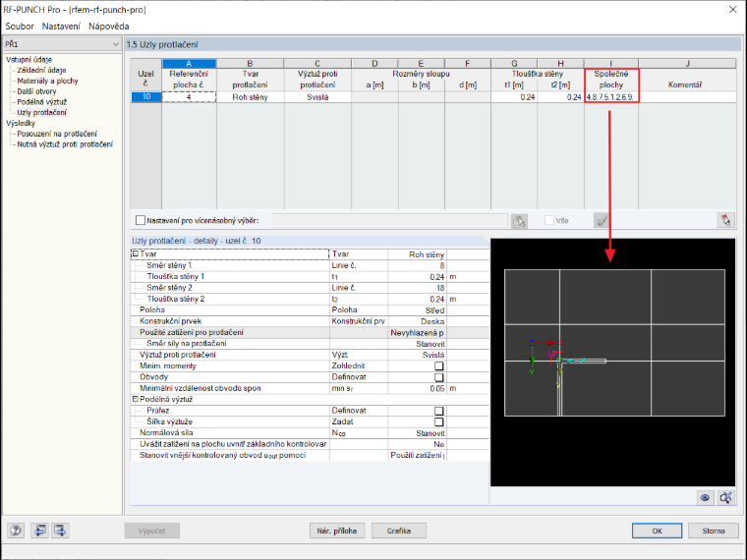The width and height of the screenshot is (747, 560).
Task: Click Směr stěny 2 value 18
Action: click(x=417, y=288)
